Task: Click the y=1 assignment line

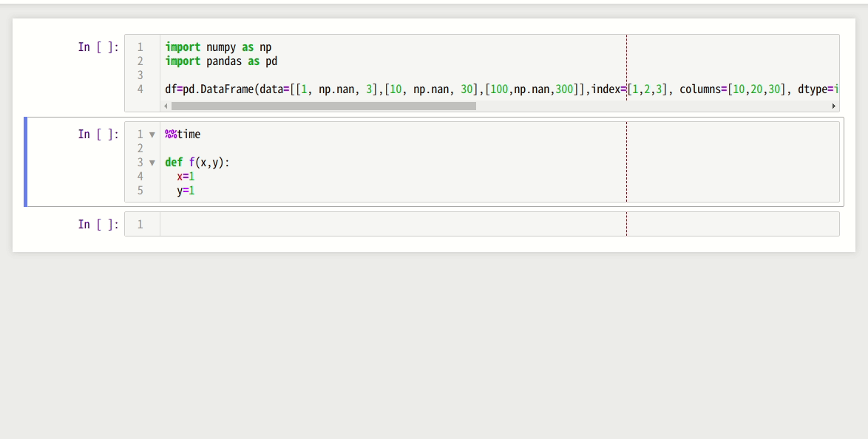Action: pos(186,191)
